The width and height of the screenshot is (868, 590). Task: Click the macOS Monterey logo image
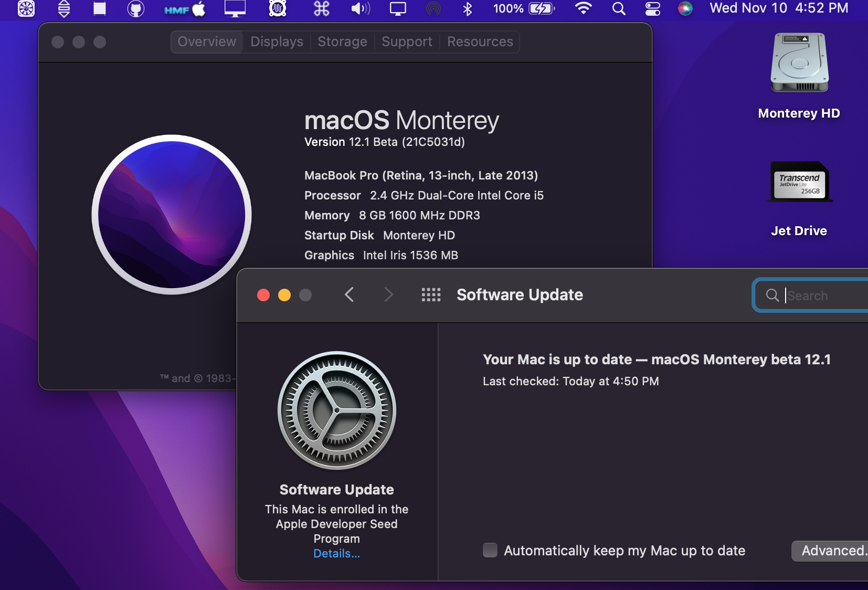pos(172,215)
